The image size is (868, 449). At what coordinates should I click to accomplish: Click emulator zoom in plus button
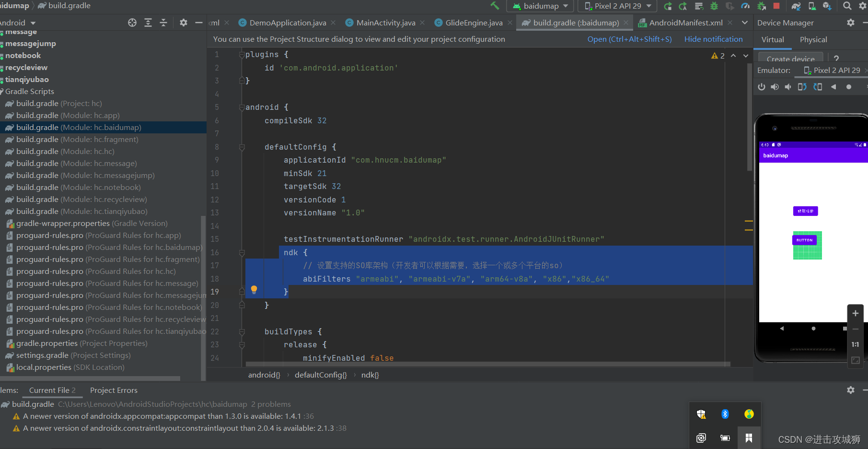[x=856, y=313]
